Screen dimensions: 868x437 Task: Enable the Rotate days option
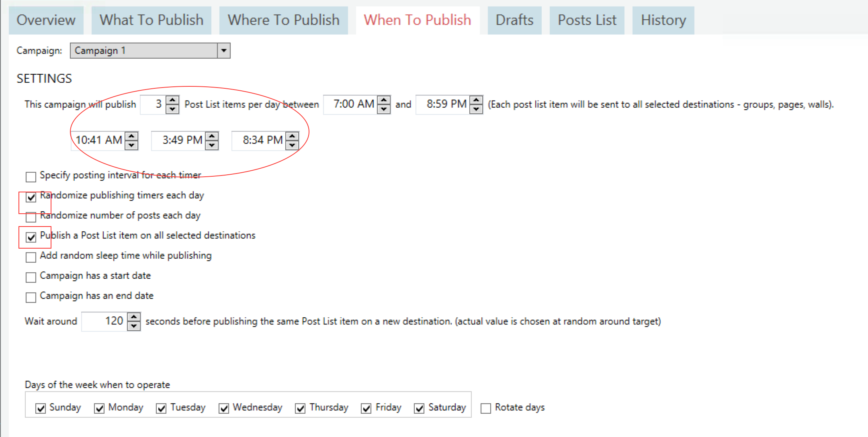(486, 408)
